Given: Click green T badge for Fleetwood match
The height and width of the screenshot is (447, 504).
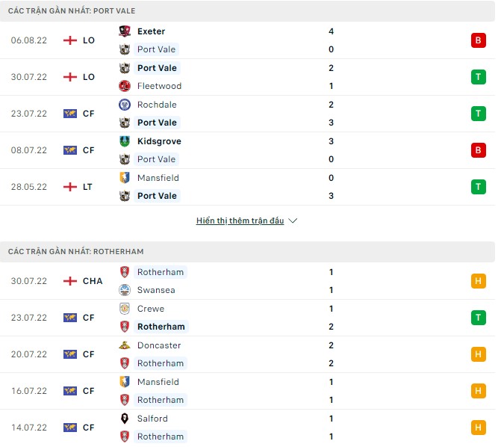Looking at the screenshot, I should (479, 77).
